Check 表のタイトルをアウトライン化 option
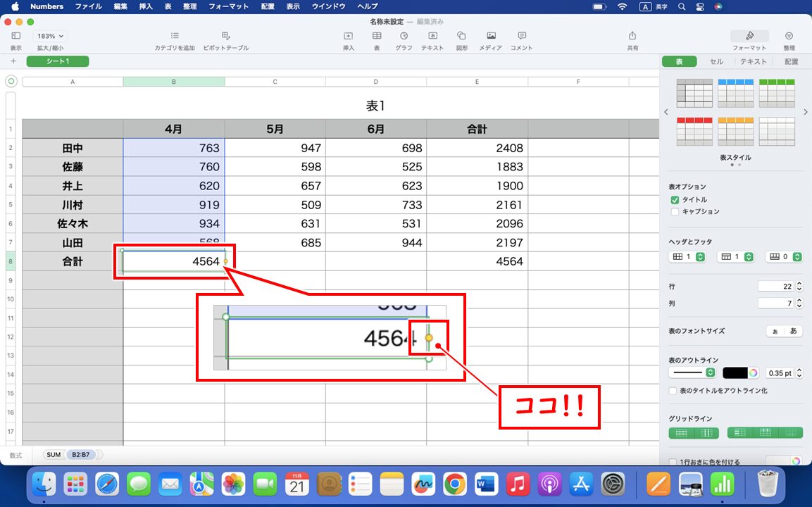This screenshot has height=507, width=812. [673, 391]
